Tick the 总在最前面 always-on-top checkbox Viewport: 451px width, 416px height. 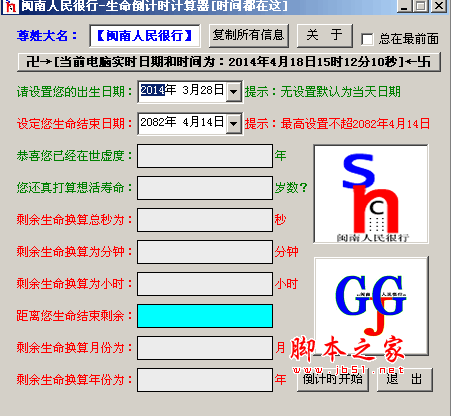coord(367,39)
